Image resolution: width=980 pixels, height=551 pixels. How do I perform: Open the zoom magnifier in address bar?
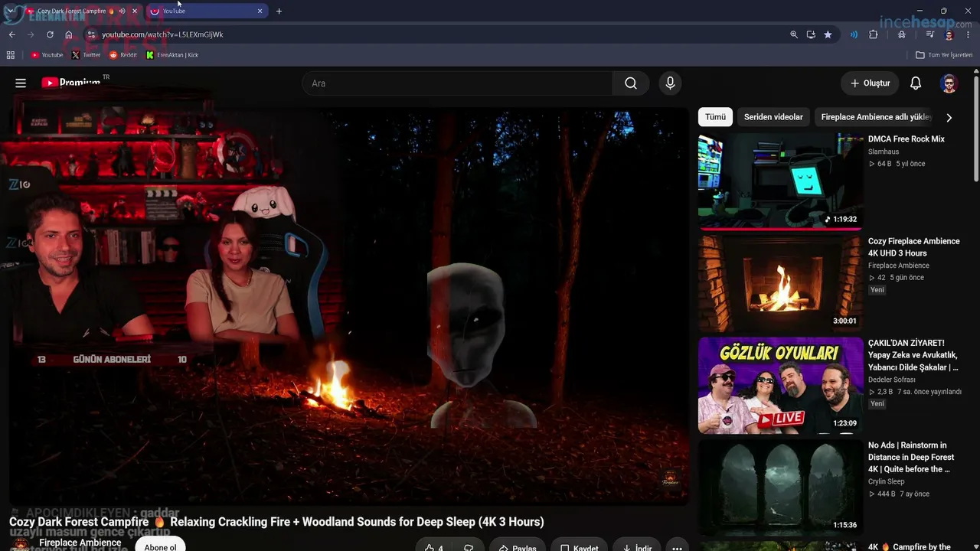(x=794, y=34)
